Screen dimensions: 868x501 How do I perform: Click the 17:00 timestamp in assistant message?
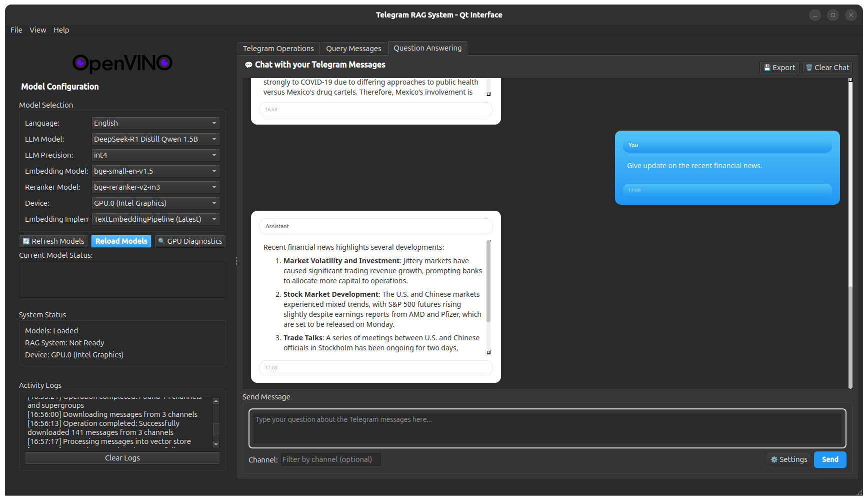coord(271,367)
